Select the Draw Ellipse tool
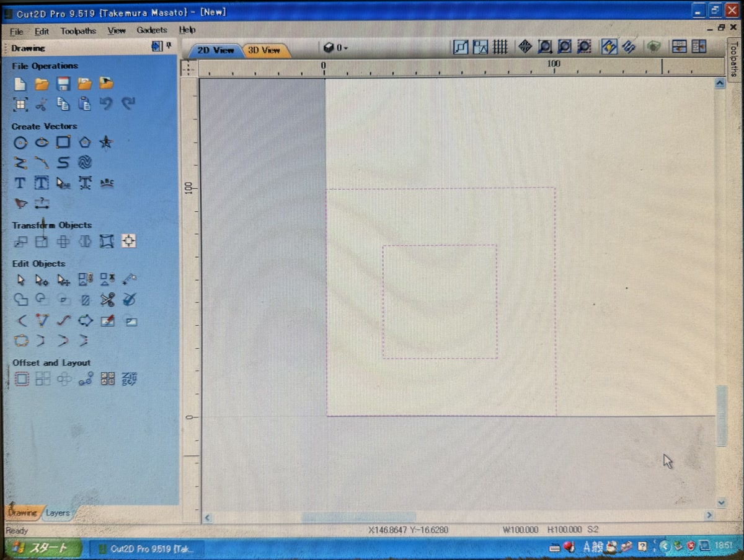The width and height of the screenshot is (744, 560). tap(42, 143)
